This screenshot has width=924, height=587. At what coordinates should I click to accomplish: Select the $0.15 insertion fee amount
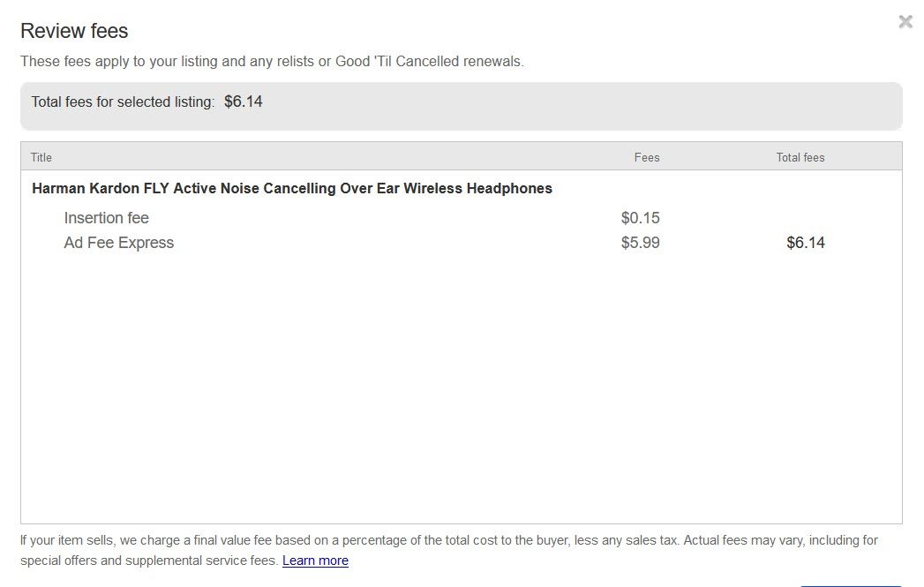640,218
